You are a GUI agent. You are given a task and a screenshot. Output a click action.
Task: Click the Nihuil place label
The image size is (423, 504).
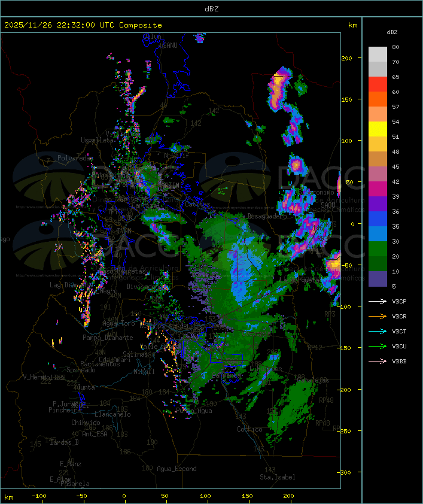pyautogui.click(x=144, y=372)
